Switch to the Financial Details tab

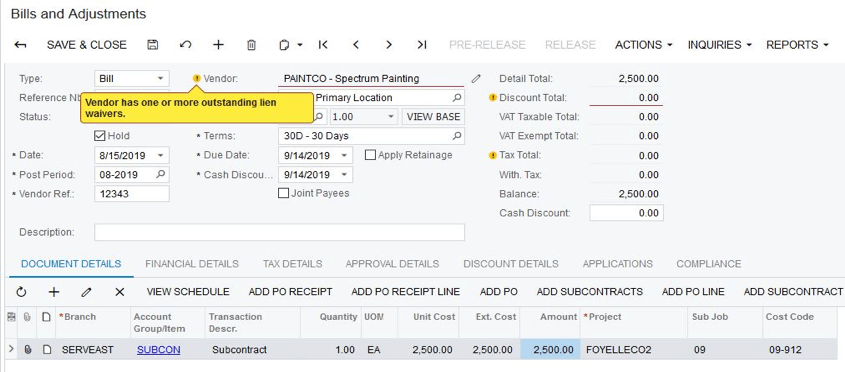click(192, 264)
